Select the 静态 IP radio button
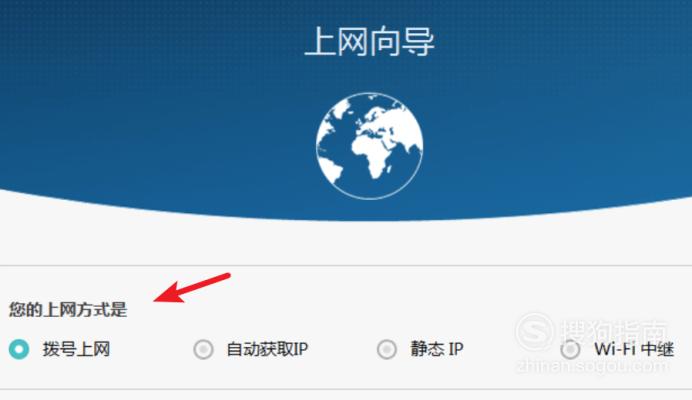This screenshot has width=692, height=400. point(387,349)
